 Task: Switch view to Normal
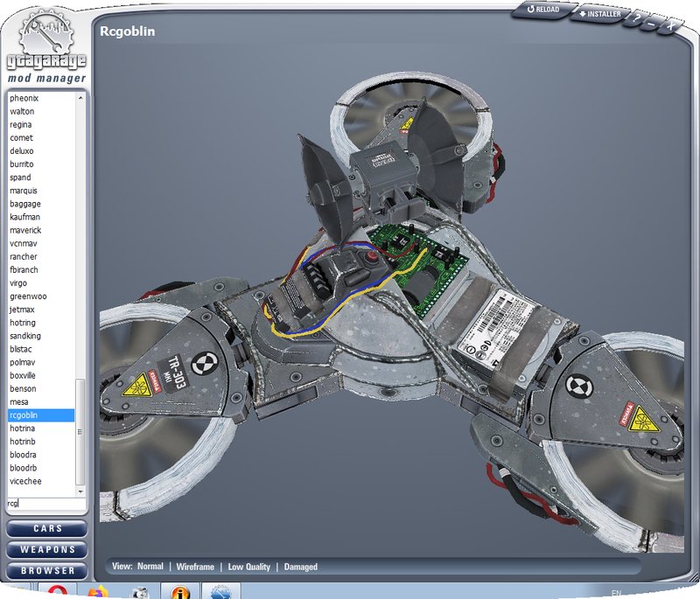pos(150,567)
